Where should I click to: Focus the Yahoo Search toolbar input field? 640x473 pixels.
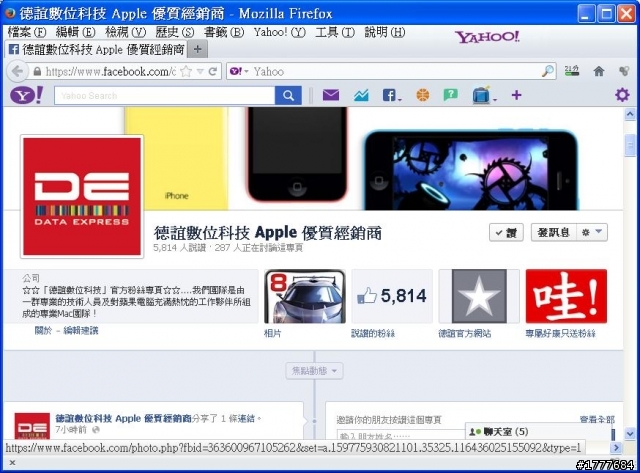point(164,95)
